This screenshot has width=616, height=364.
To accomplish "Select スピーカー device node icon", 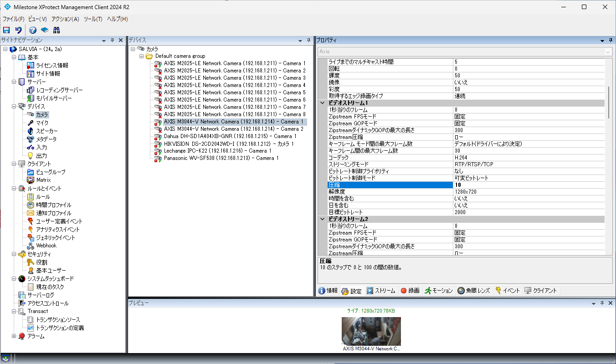I will click(31, 131).
